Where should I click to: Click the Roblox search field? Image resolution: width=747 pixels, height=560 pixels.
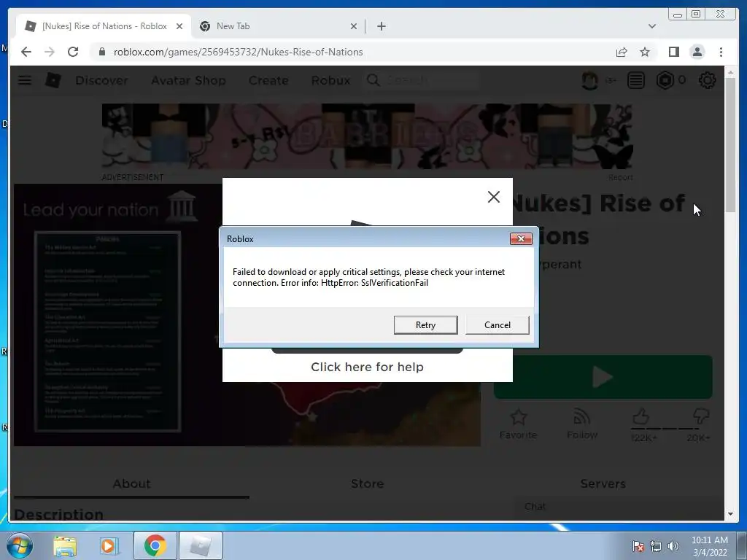click(x=422, y=80)
